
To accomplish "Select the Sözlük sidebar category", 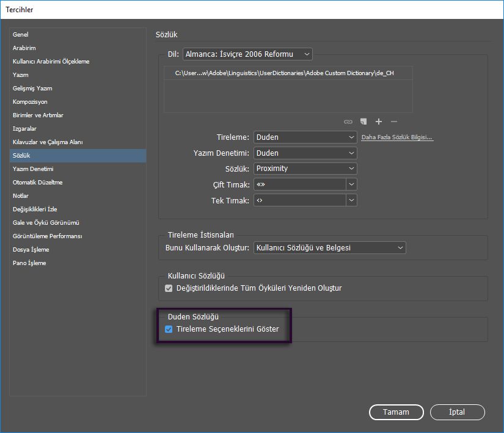I will (78, 156).
